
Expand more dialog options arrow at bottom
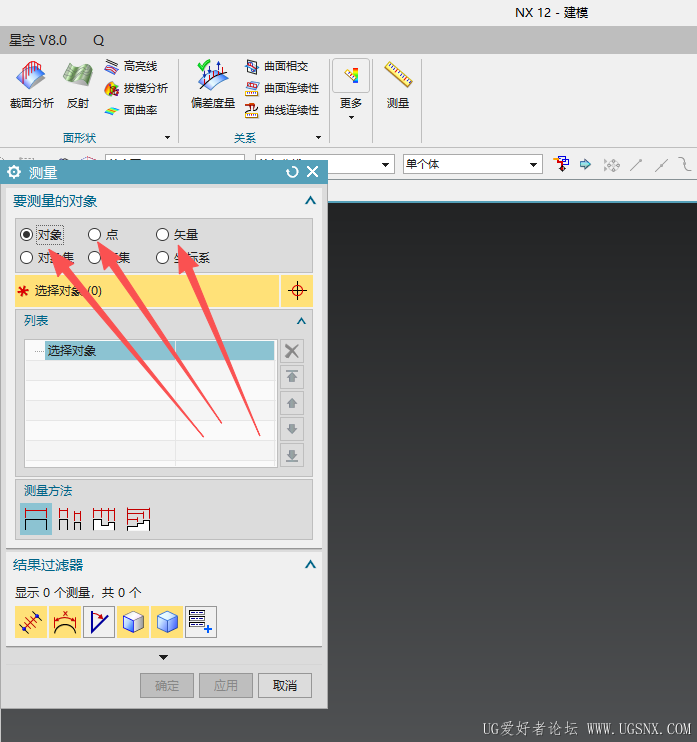pos(164,657)
